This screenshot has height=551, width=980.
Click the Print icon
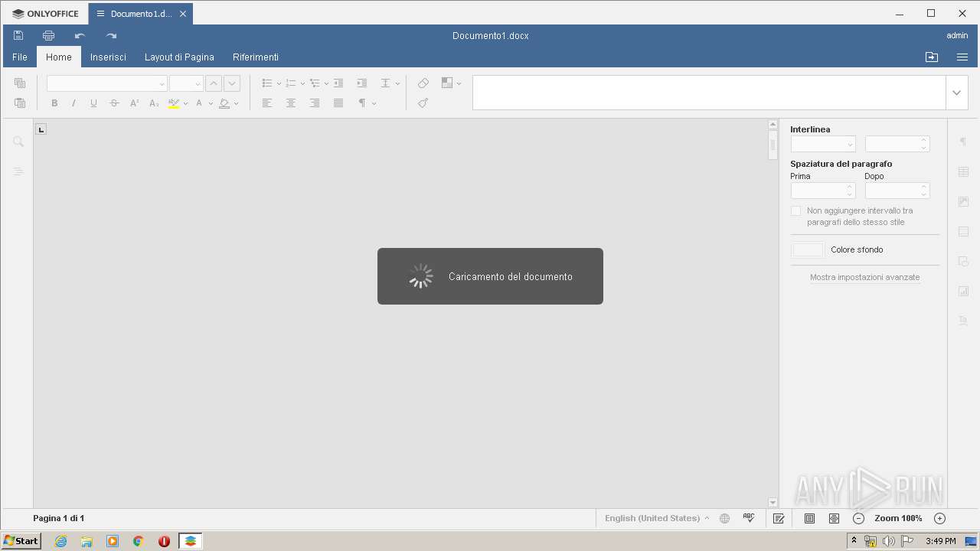click(49, 35)
